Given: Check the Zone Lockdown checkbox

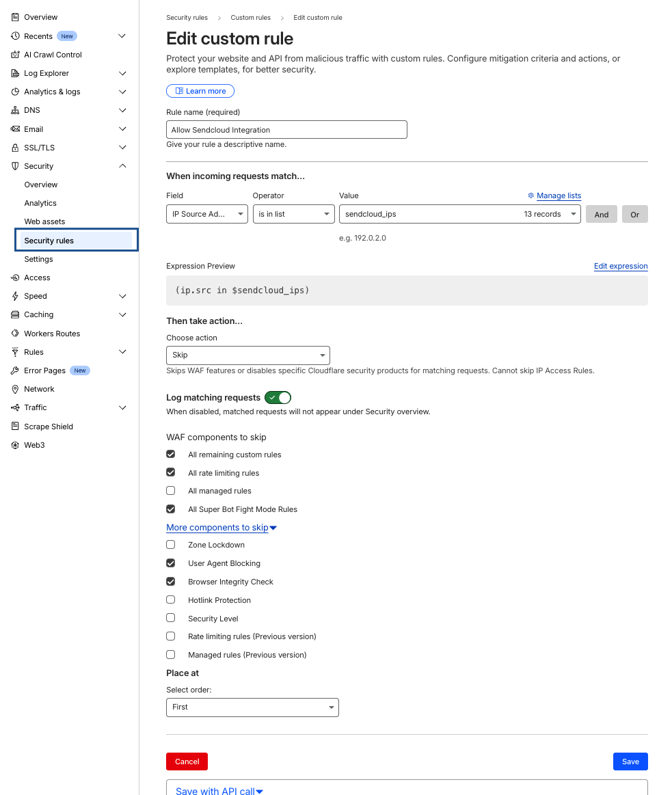Looking at the screenshot, I should click(x=171, y=545).
